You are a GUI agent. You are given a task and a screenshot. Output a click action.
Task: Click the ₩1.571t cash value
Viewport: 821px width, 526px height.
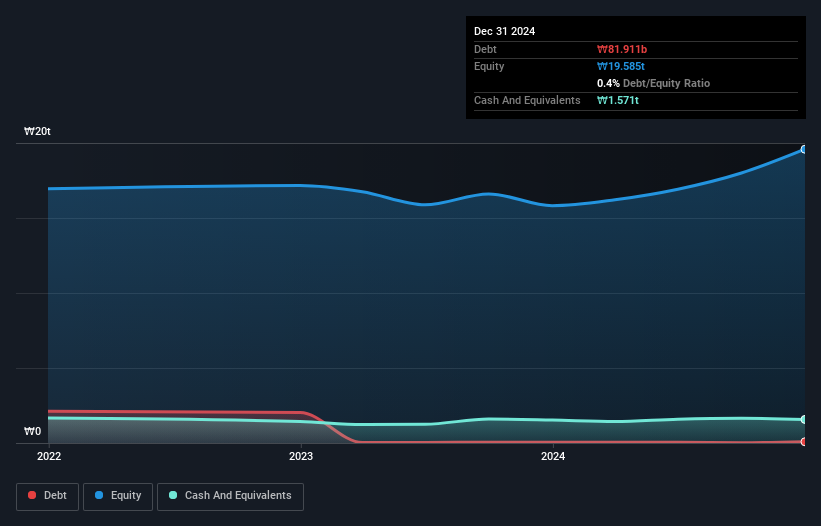[618, 100]
